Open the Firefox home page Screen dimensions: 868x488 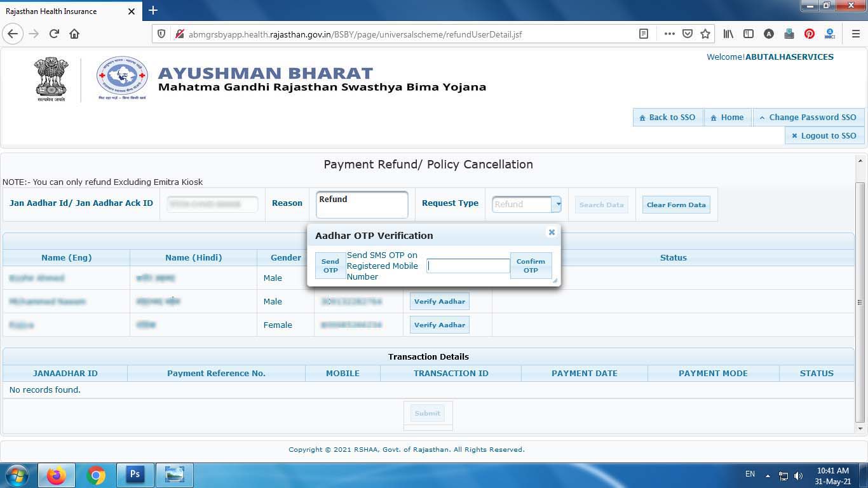point(74,34)
